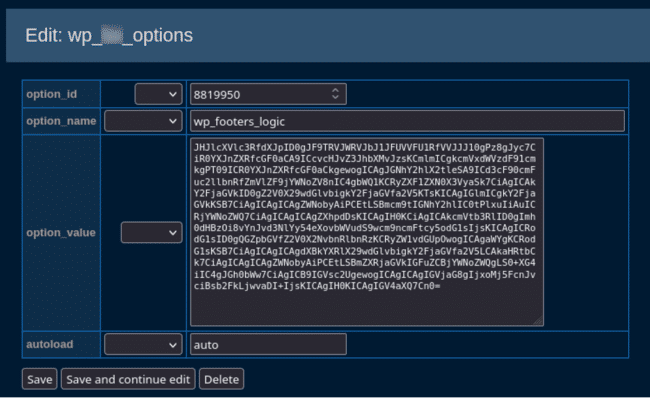
Task: Click the option_id spinner arrows
Action: 335,94
